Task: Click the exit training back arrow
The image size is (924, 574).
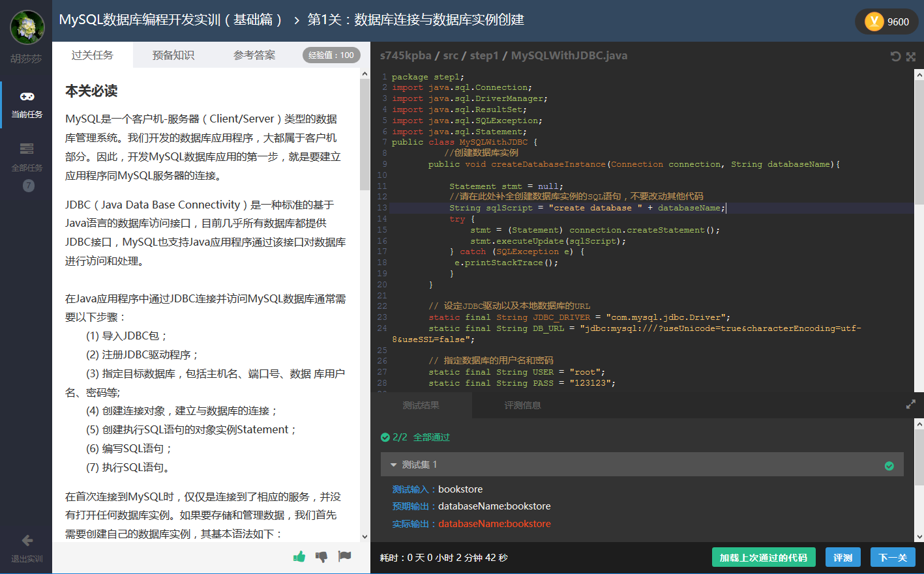Action: (x=27, y=540)
